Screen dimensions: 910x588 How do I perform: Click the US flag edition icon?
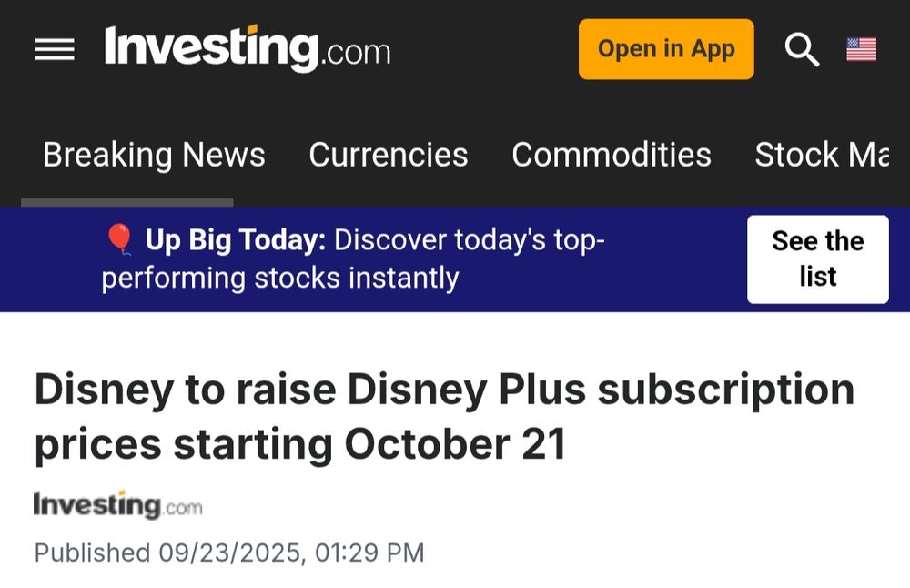(x=861, y=49)
